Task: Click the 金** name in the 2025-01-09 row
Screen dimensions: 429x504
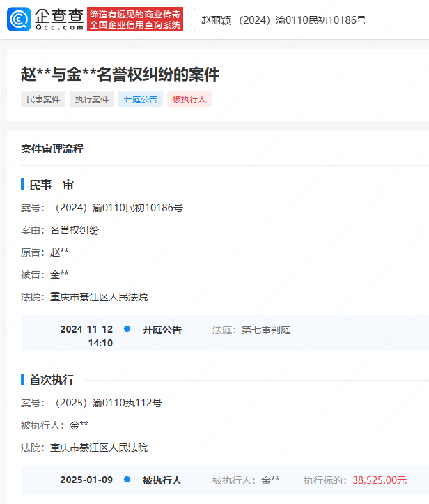Action: [x=270, y=480]
